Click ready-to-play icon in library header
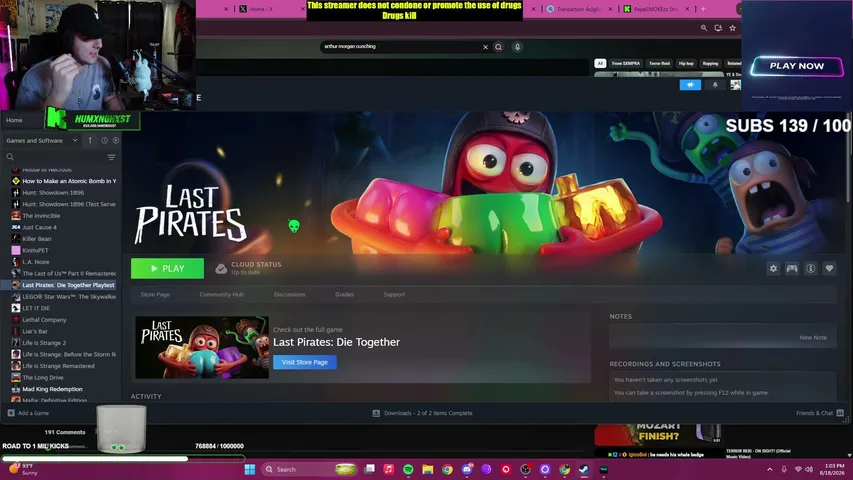The width and height of the screenshot is (853, 480). pyautogui.click(x=116, y=140)
